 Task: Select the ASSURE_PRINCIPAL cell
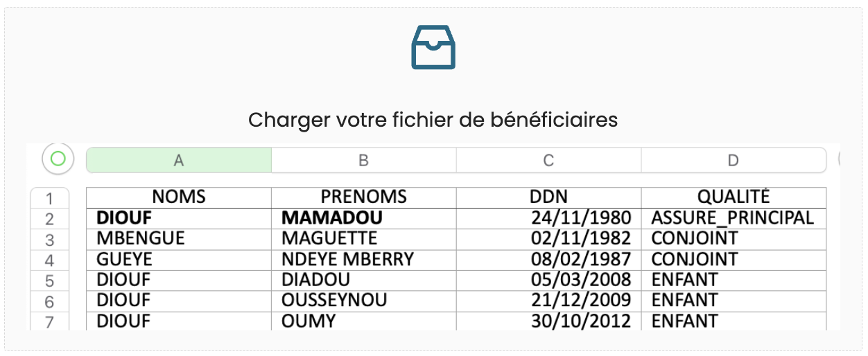tap(734, 217)
